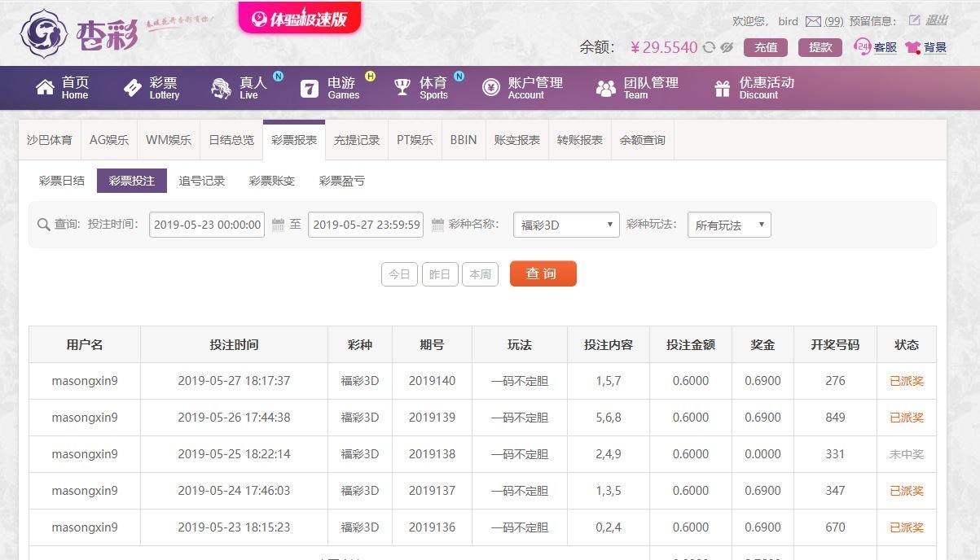Toggle balance visibility eye icon

tap(727, 47)
